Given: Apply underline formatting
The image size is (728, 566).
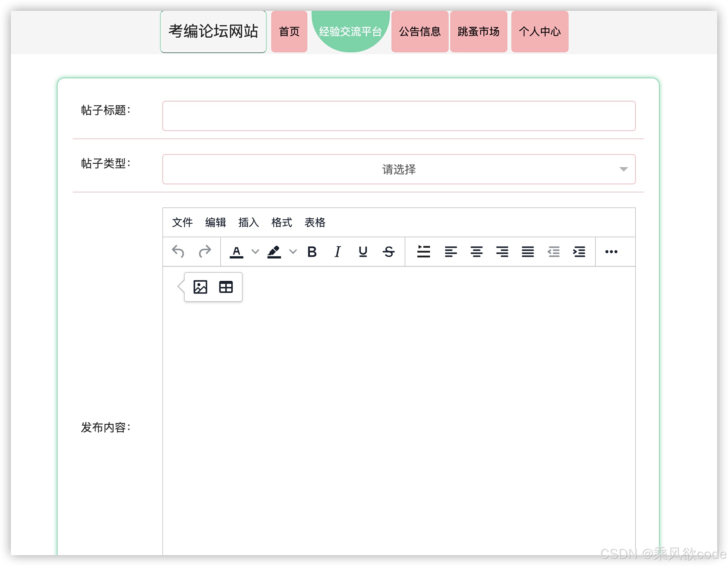Looking at the screenshot, I should 363,252.
